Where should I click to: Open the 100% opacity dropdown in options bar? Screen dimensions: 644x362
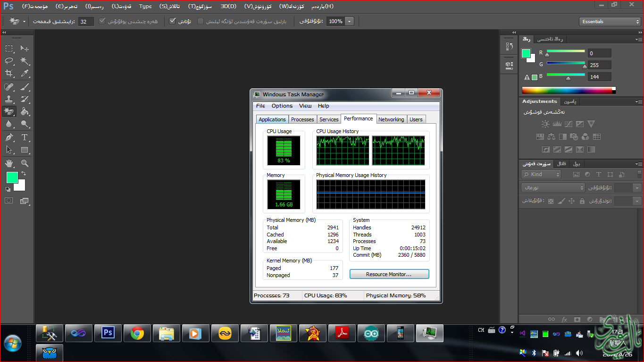pos(350,21)
